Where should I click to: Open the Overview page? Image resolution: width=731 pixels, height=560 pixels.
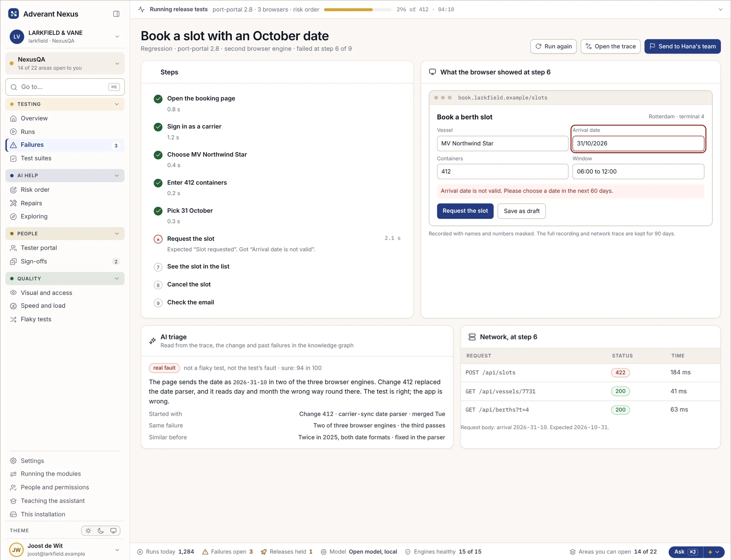coord(65,118)
